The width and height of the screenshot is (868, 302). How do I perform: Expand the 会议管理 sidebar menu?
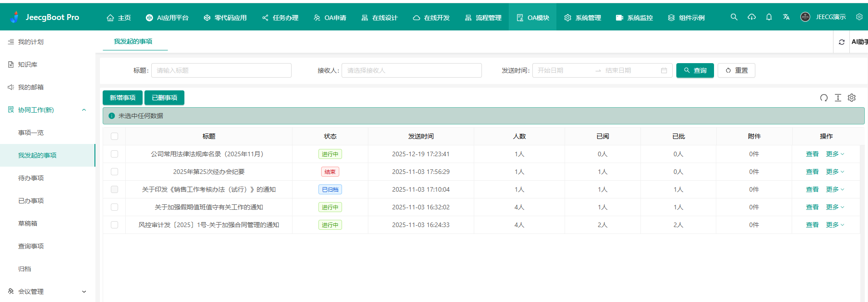point(84,292)
